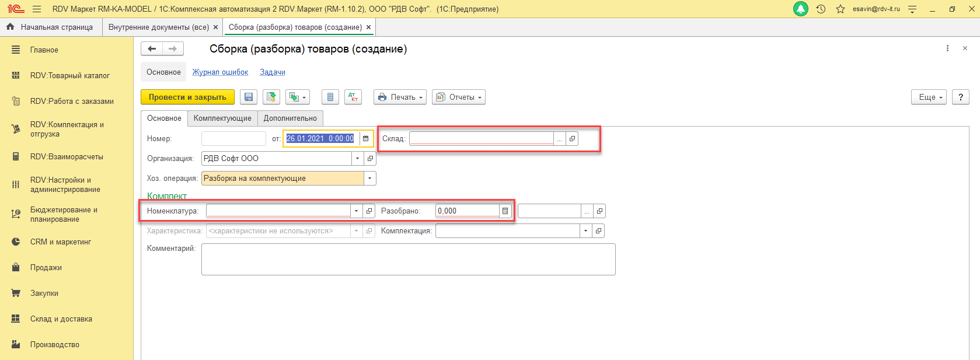This screenshot has height=360, width=980.
Task: Open the Комплектация item card icon
Action: (598, 231)
